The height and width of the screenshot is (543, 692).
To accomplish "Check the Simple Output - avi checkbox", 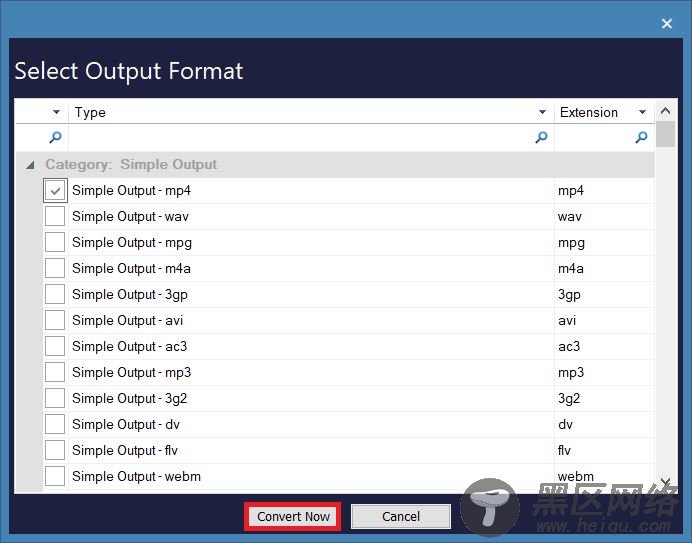I will (x=55, y=321).
